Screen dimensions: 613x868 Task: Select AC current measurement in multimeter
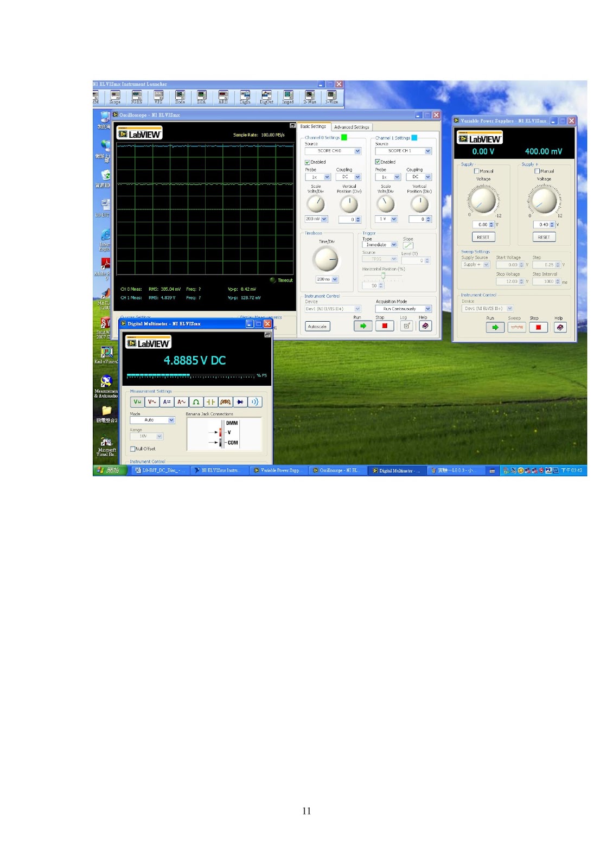coord(181,402)
